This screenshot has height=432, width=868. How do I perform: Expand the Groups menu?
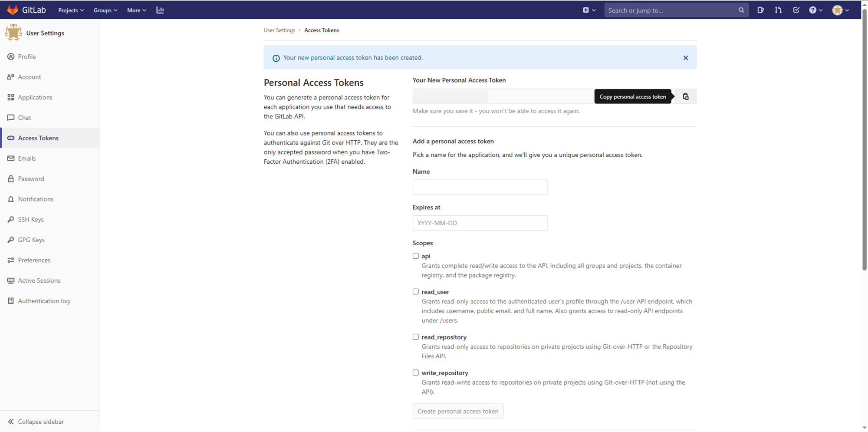coord(105,10)
